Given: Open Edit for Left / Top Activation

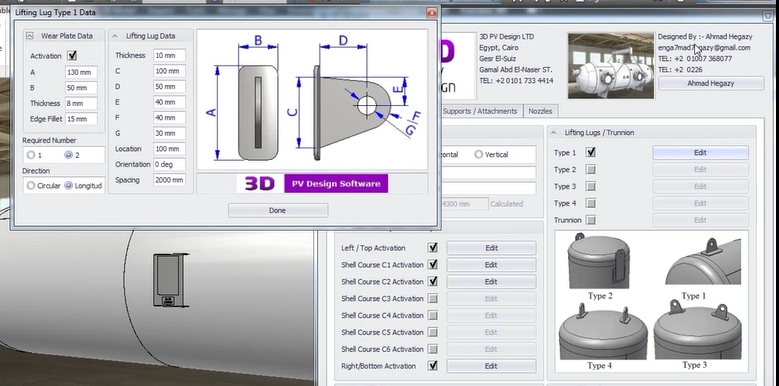Looking at the screenshot, I should [x=491, y=248].
